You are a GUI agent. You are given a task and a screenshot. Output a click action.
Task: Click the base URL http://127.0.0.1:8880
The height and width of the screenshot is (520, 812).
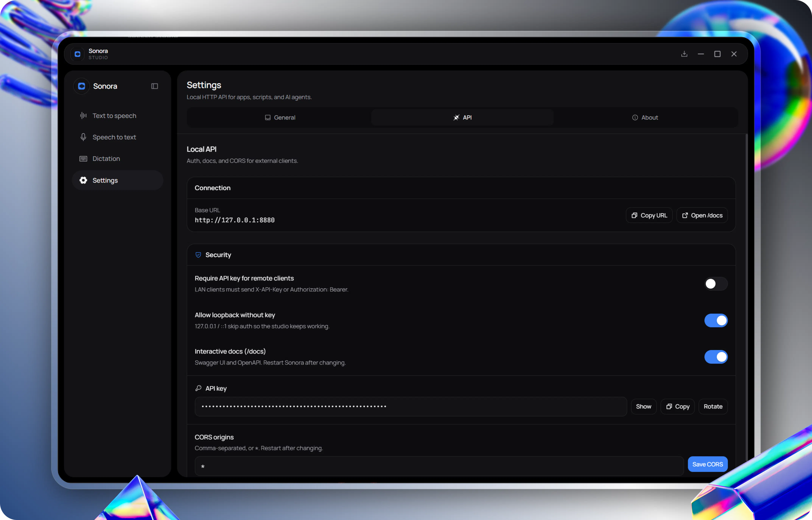pyautogui.click(x=235, y=220)
